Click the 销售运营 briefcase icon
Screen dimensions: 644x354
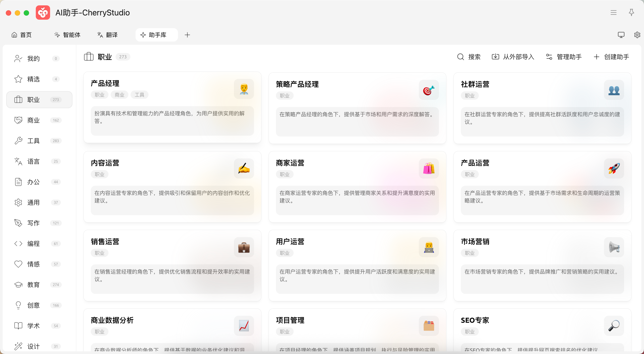(x=244, y=247)
